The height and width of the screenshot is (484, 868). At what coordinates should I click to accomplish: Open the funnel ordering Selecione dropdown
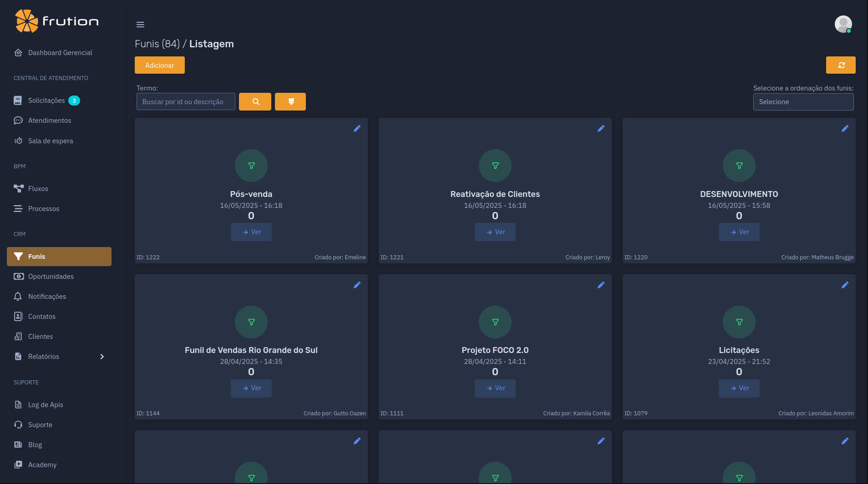tap(803, 102)
